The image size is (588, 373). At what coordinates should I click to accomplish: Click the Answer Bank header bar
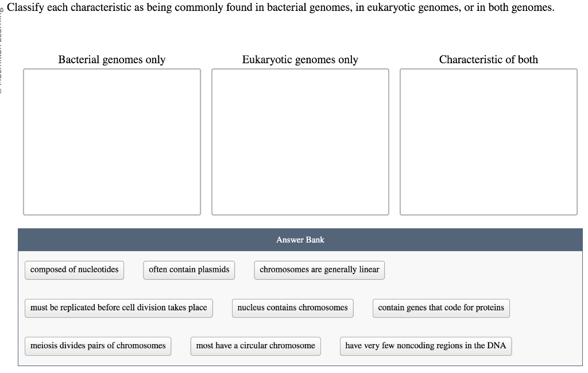(x=300, y=240)
